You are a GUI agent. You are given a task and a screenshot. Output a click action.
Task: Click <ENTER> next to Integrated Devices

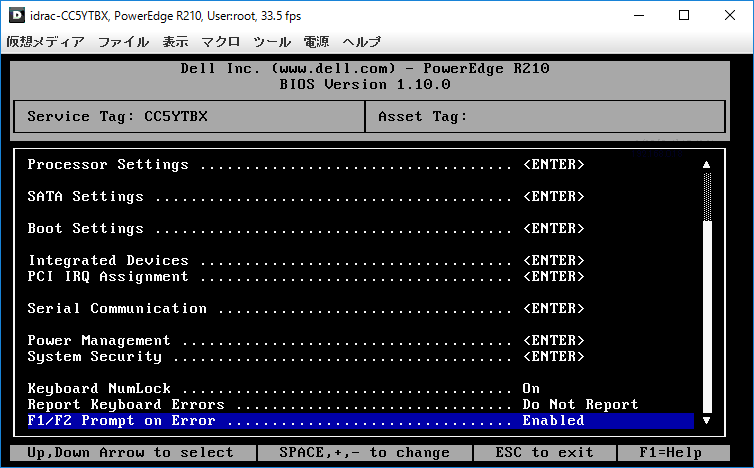pyautogui.click(x=553, y=260)
